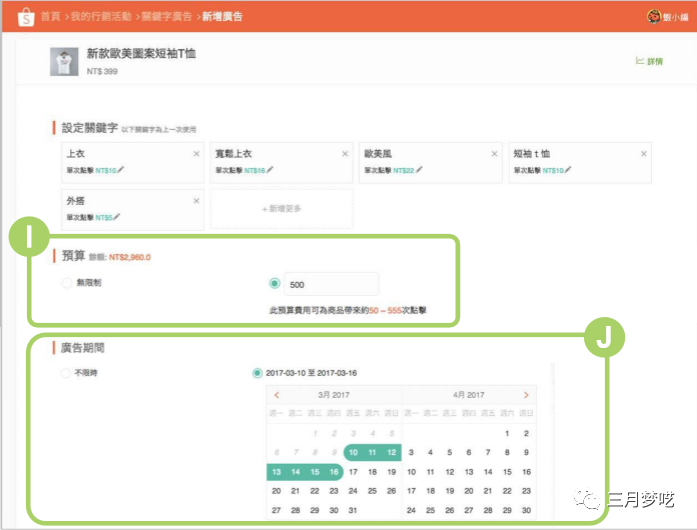Delete the 歐美風 keyword tag

click(x=494, y=154)
